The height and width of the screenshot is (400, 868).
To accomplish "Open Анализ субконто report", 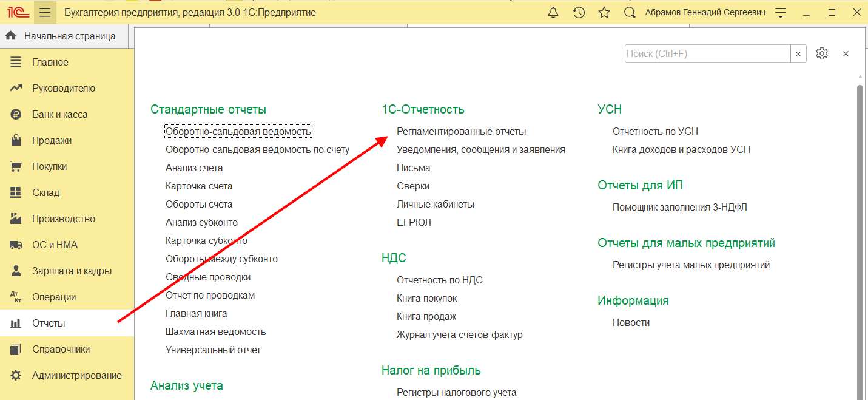I will pos(202,222).
